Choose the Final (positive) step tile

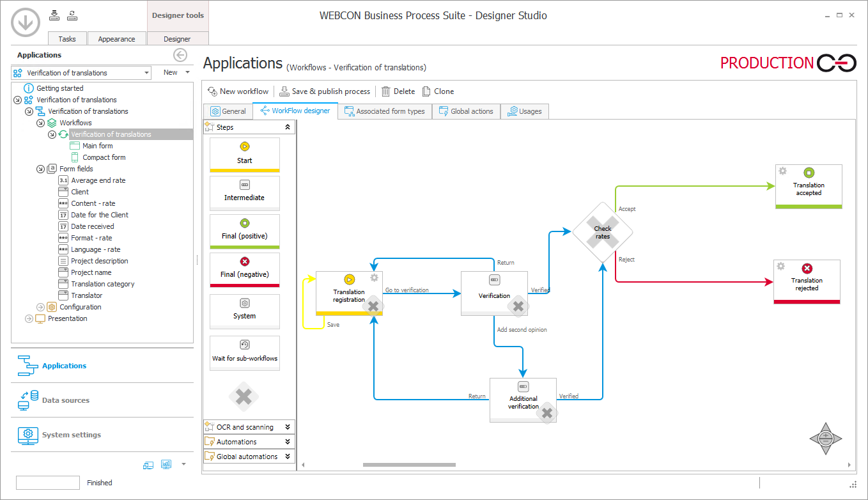(x=245, y=231)
